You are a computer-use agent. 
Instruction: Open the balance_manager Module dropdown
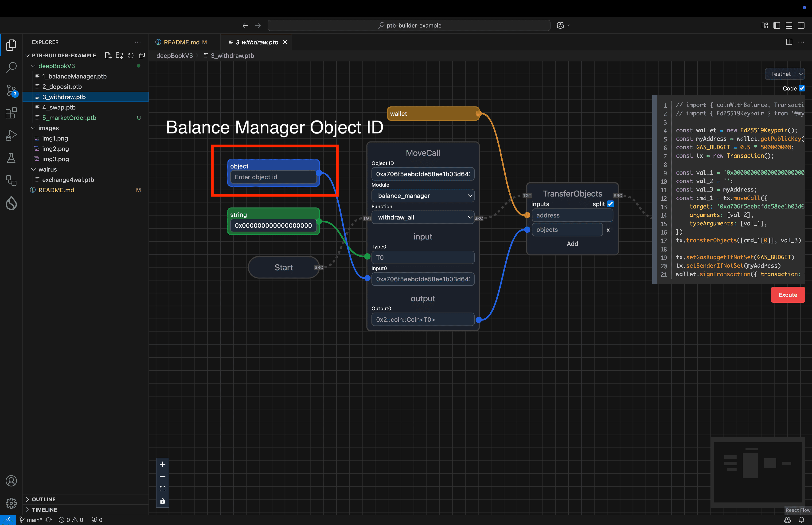pos(423,196)
